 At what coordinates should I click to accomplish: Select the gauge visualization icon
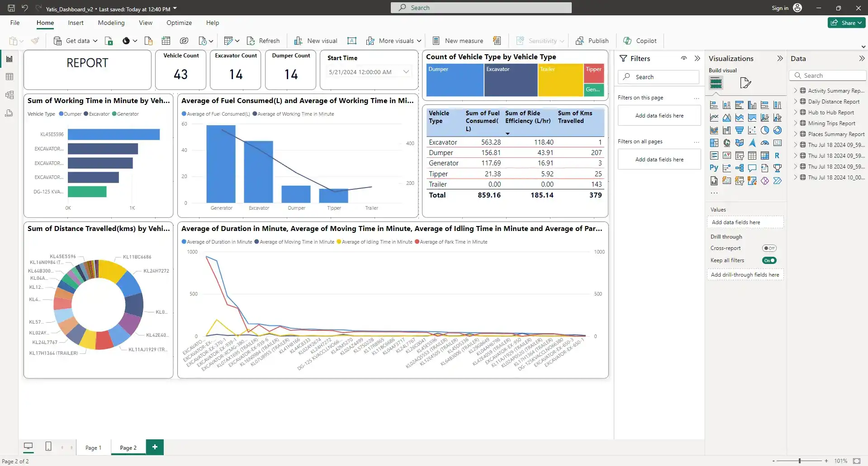(764, 143)
